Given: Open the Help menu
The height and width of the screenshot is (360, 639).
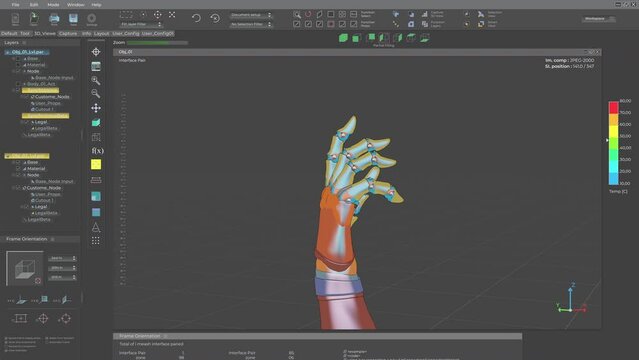Looking at the screenshot, I should click(x=96, y=4).
